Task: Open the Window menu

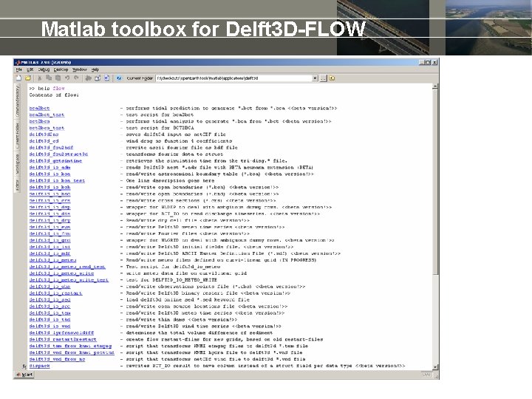Action: tap(80, 69)
